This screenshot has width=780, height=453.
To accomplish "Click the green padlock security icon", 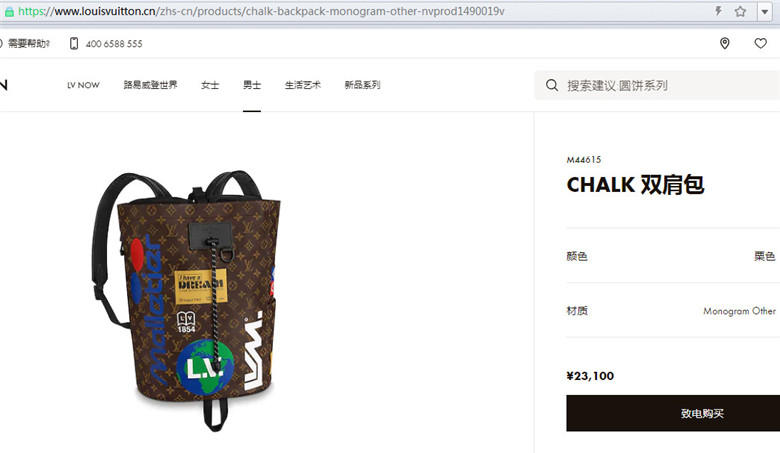I will (9, 11).
